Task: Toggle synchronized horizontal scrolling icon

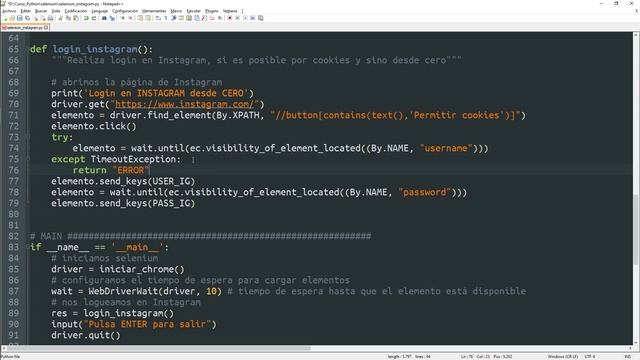Action: 148,18
